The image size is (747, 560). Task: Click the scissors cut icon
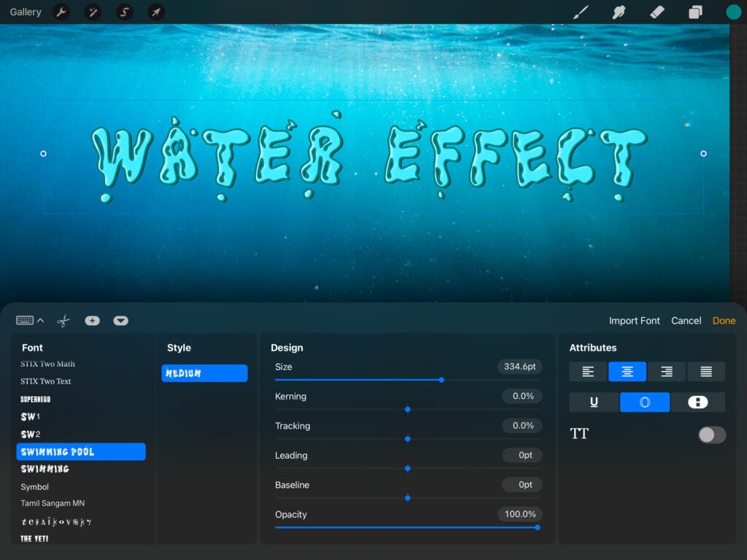coord(63,321)
